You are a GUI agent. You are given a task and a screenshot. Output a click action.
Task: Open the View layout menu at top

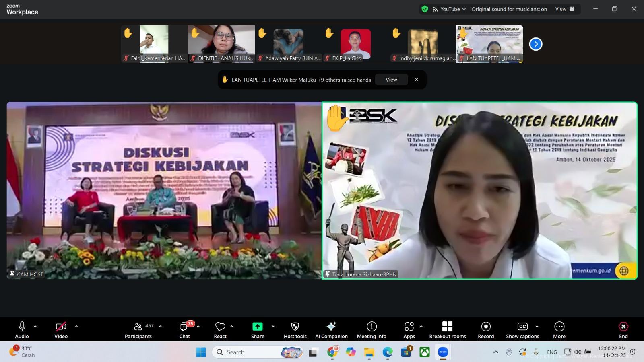tap(565, 9)
